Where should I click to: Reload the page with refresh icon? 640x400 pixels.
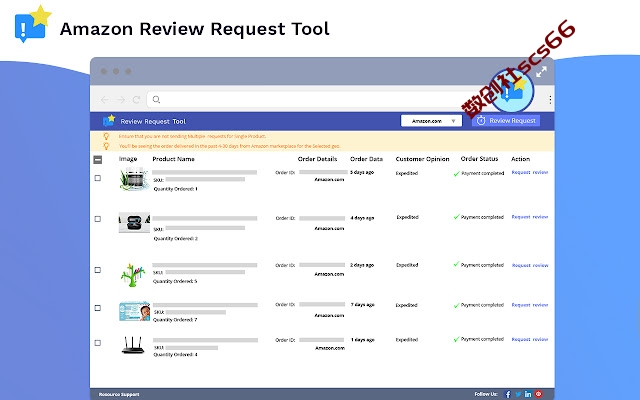coord(136,99)
